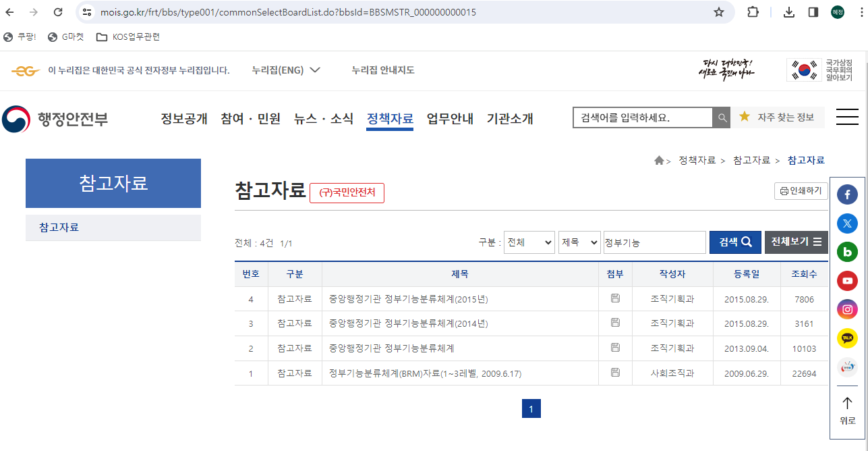The width and height of the screenshot is (868, 451).
Task: Open the 정부기능분류체계(BRM)자료 post link
Action: (x=425, y=373)
